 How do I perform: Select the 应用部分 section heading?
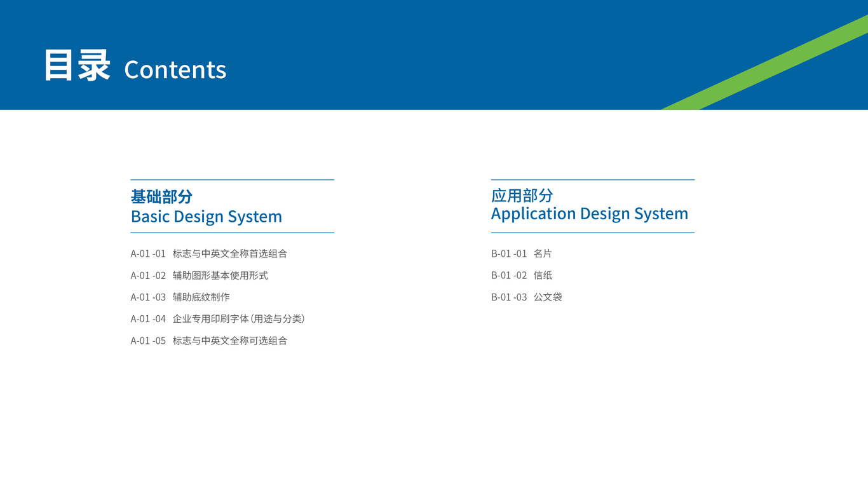click(522, 196)
